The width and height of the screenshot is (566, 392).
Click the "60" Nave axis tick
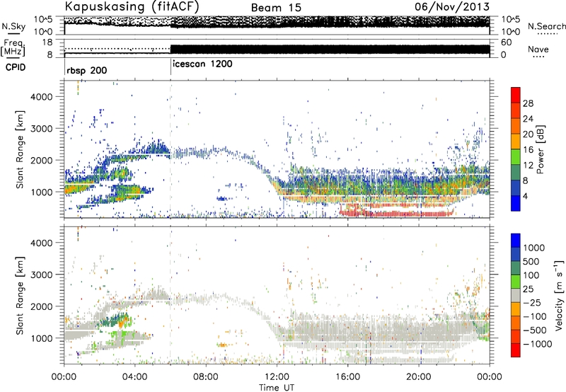[507, 42]
